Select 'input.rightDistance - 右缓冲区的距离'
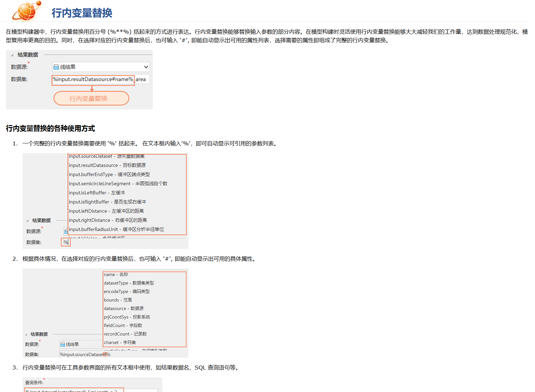The image size is (535, 392). tap(108, 220)
